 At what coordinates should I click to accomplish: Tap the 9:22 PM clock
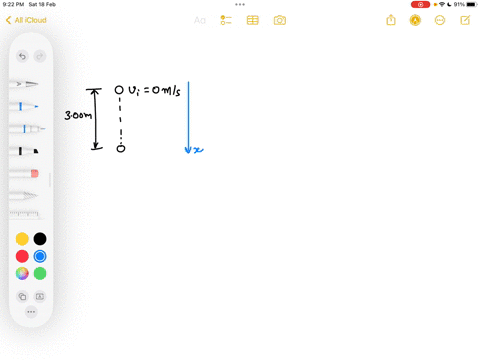13,4
